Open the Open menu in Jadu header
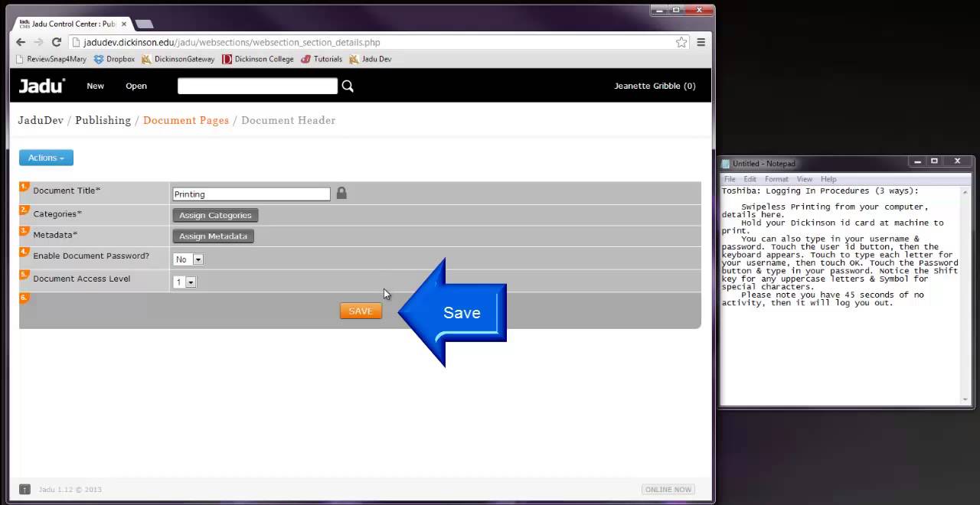Image resolution: width=980 pixels, height=505 pixels. pos(136,86)
